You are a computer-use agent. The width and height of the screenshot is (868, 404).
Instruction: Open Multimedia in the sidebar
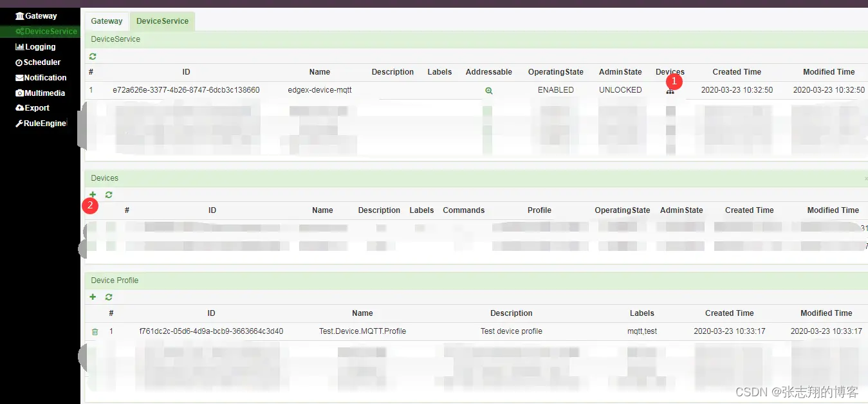pyautogui.click(x=40, y=93)
